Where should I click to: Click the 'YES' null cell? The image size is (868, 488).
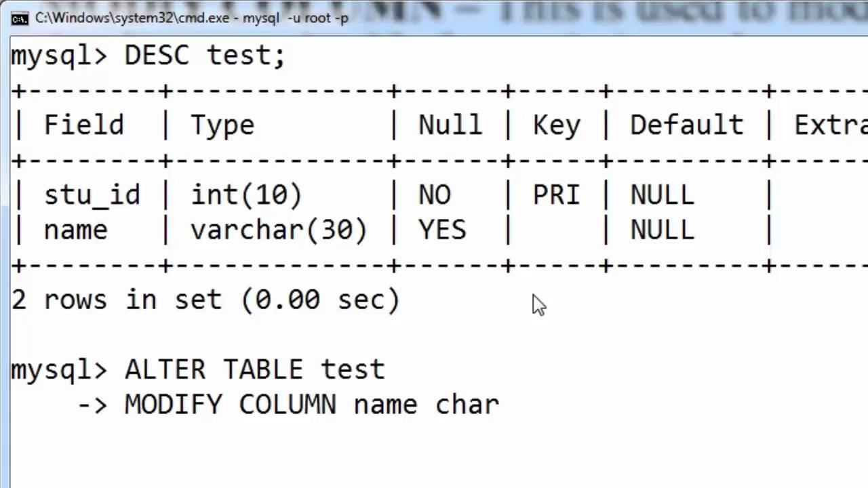pyautogui.click(x=442, y=231)
